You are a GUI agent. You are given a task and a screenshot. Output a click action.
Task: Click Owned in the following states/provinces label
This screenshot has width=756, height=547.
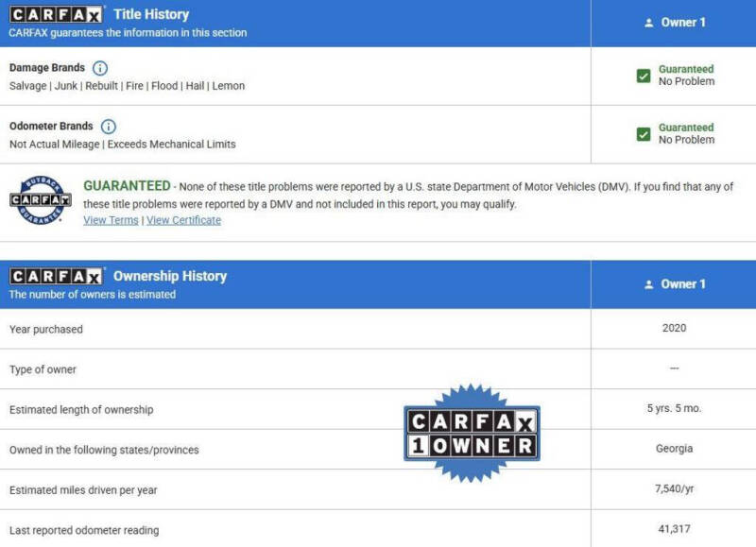[x=104, y=450]
